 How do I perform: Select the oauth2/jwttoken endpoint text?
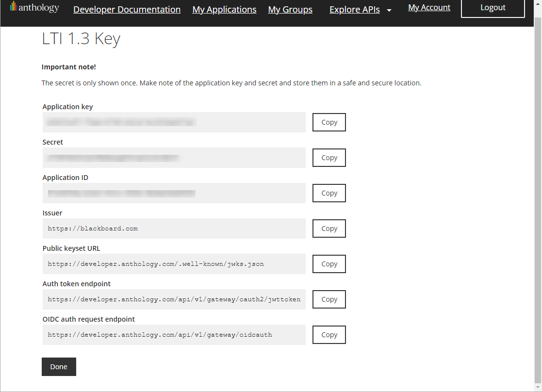174,299
